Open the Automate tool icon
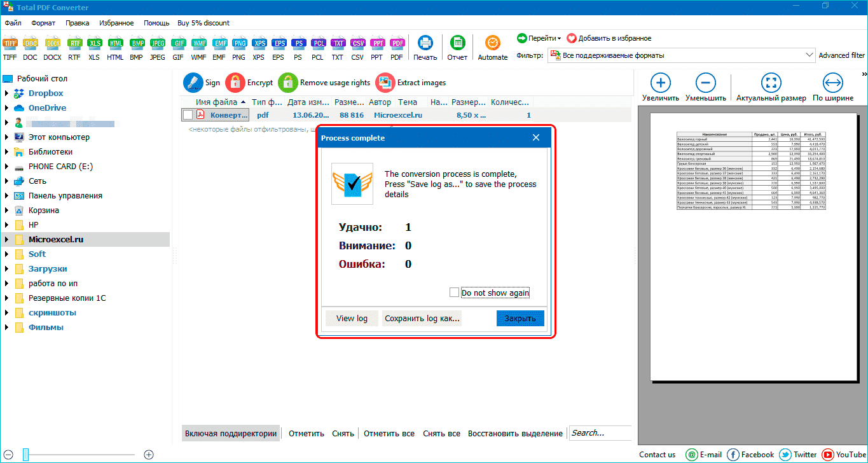 click(x=492, y=43)
